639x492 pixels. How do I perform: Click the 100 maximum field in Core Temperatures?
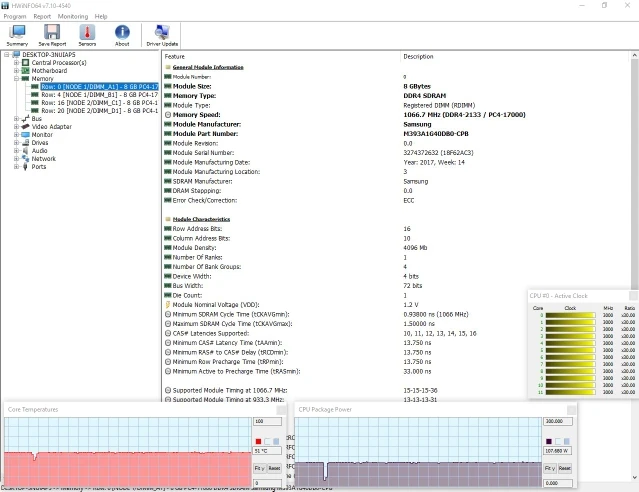pyautogui.click(x=267, y=421)
